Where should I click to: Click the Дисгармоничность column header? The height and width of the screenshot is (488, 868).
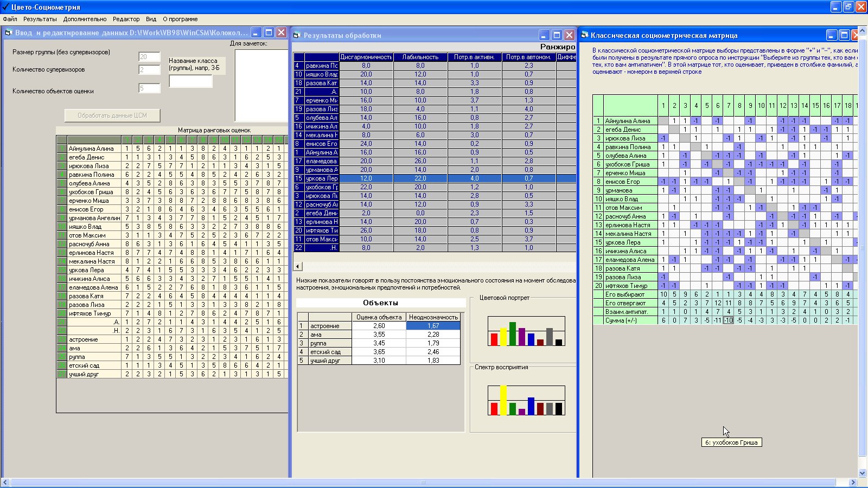point(366,57)
